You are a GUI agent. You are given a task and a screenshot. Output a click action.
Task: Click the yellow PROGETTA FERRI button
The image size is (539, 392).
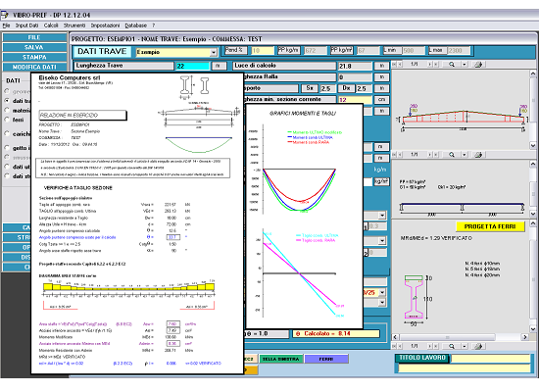click(490, 226)
